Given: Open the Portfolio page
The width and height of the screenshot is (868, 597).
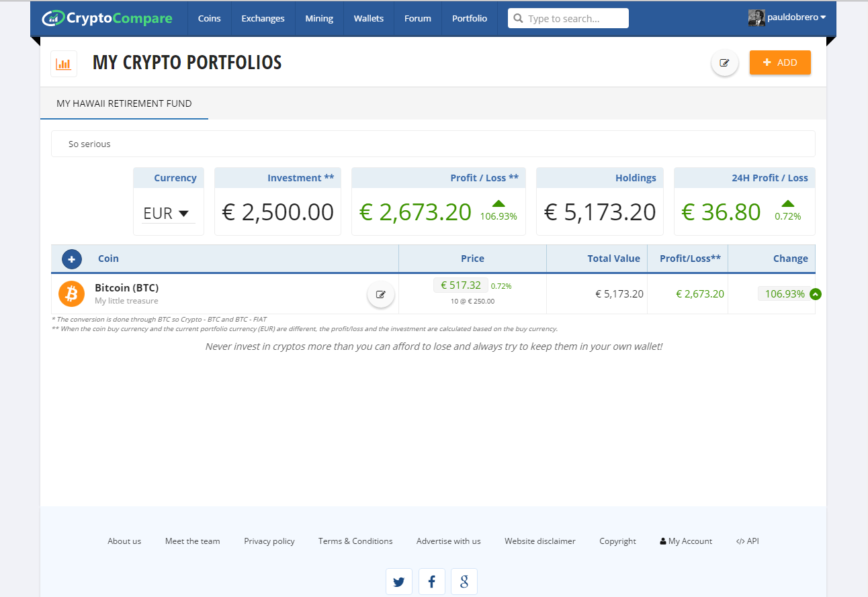Looking at the screenshot, I should [470, 18].
